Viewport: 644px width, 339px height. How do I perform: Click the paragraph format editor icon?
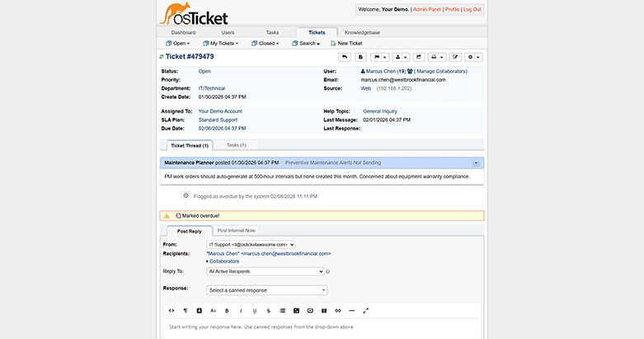[186, 311]
